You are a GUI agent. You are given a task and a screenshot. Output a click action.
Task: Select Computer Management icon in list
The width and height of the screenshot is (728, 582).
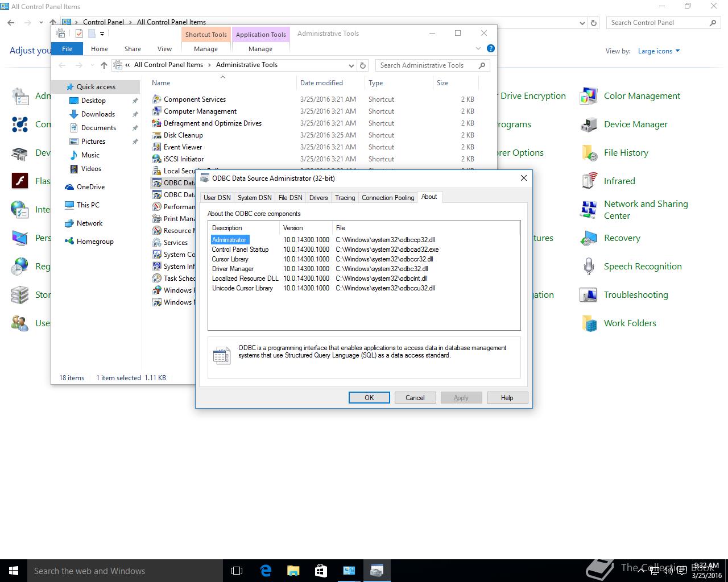[x=157, y=111]
